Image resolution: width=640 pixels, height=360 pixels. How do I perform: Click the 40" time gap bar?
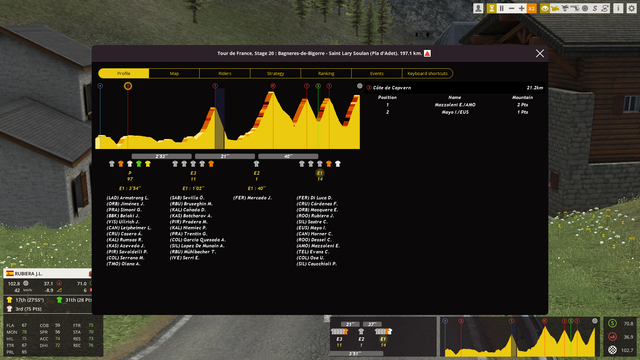pyautogui.click(x=288, y=156)
